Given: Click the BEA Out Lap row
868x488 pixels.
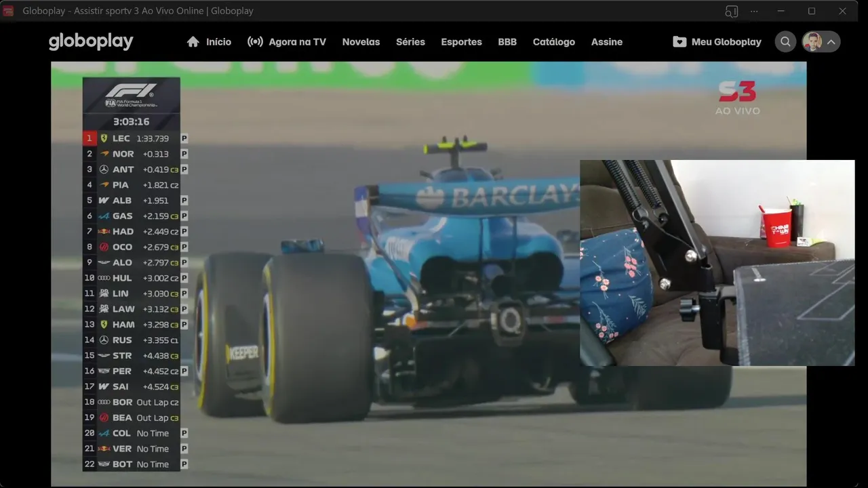Looking at the screenshot, I should click(x=131, y=418).
